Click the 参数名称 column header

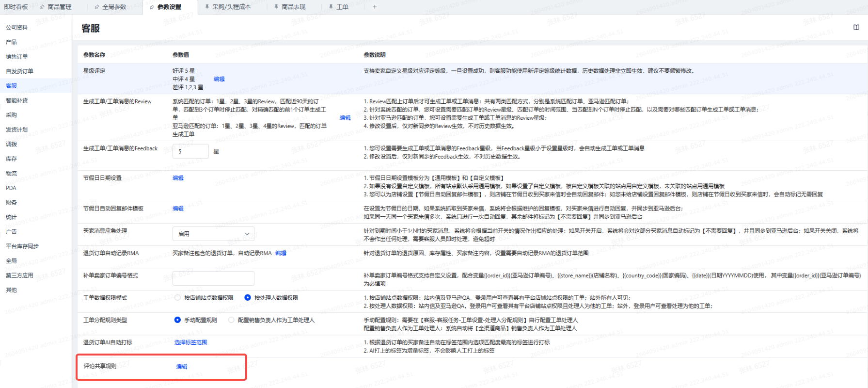point(94,55)
